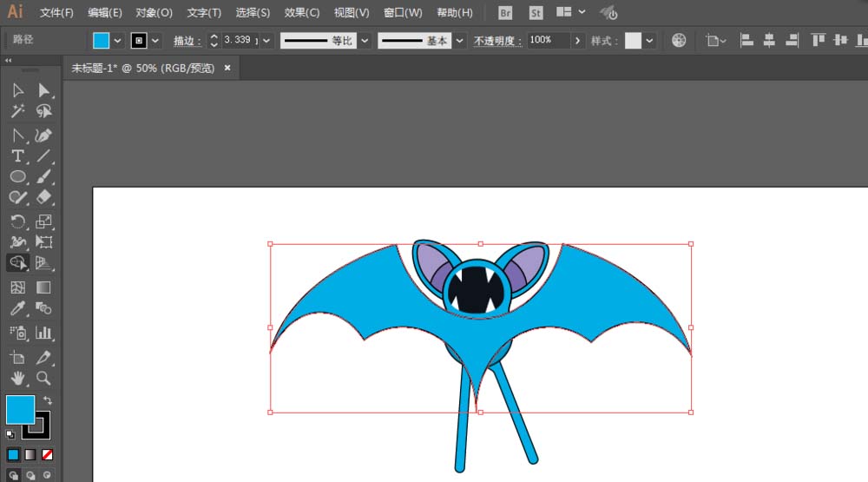
Task: Pick the Warp tool
Action: click(17, 242)
